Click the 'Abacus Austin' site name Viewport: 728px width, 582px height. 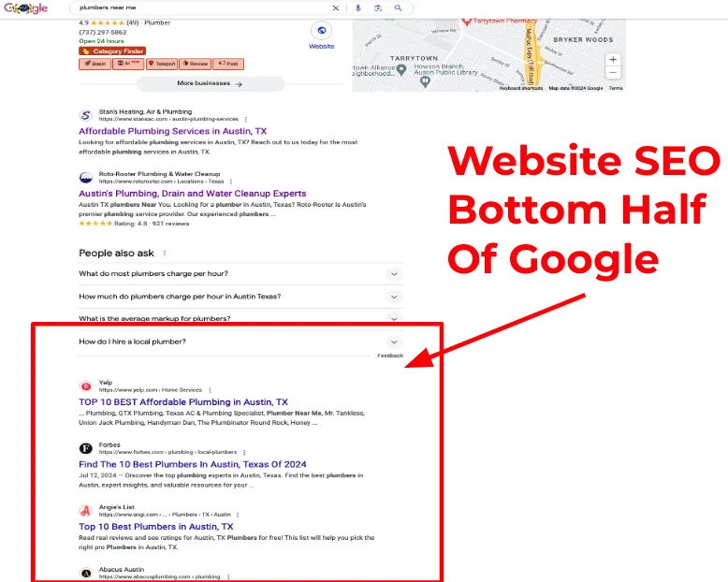pos(122,570)
